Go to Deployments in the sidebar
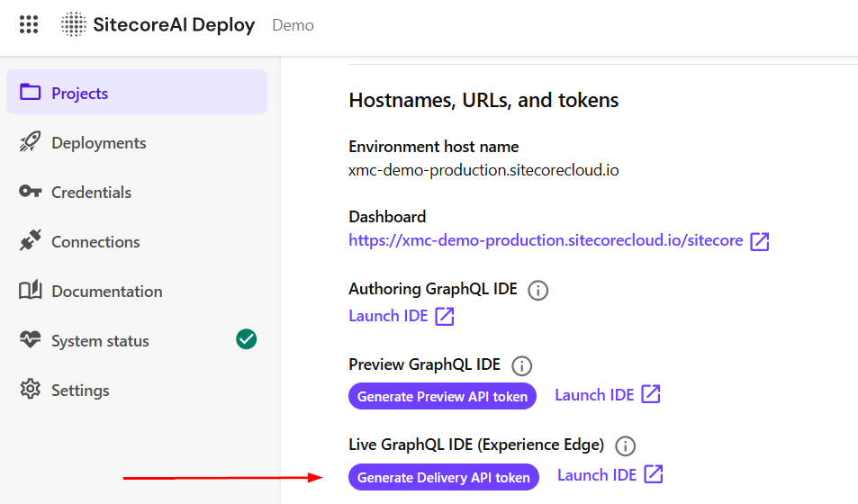The width and height of the screenshot is (858, 504). [x=137, y=142]
